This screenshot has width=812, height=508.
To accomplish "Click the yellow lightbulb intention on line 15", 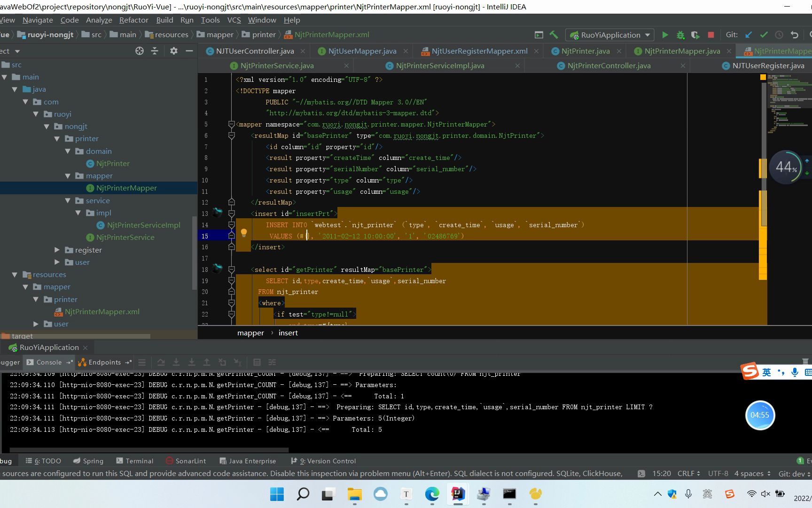I will tap(244, 232).
